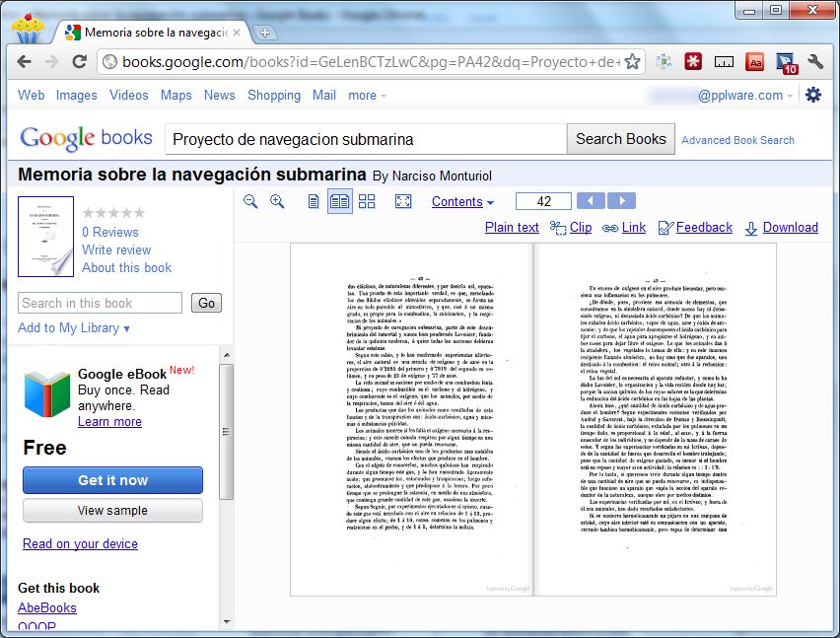Screen dimensions: 840x638
Task: Open the Shopping navigation link
Action: point(274,95)
